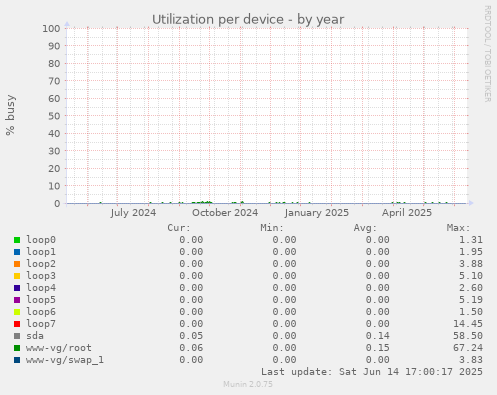Image resolution: width=497 pixels, height=395 pixels.
Task: Click the sda average value 0.14
Action: [377, 336]
